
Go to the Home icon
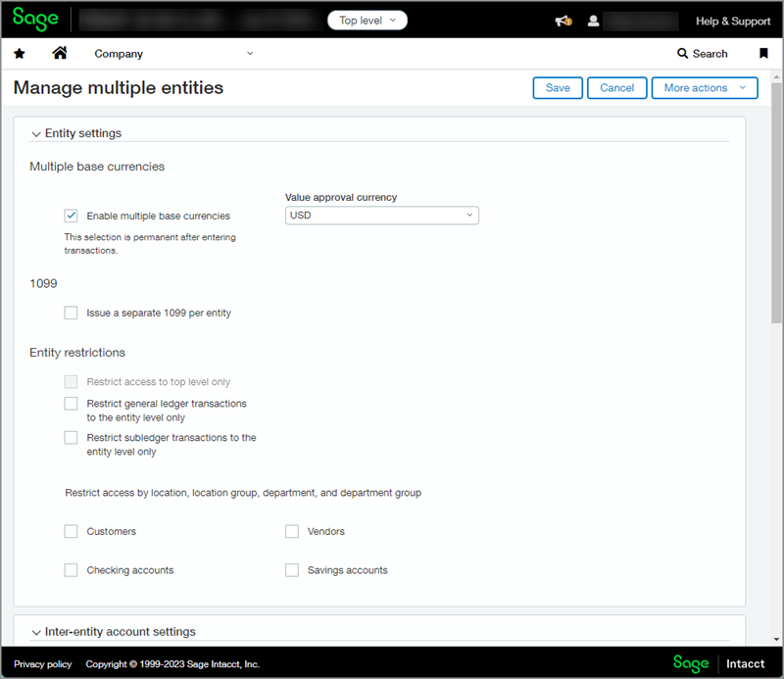(60, 54)
